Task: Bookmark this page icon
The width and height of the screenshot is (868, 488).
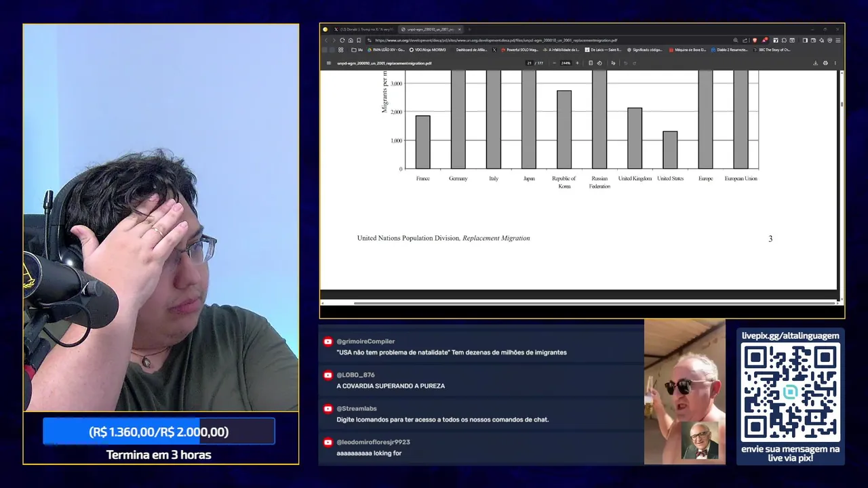Action: pyautogui.click(x=359, y=40)
